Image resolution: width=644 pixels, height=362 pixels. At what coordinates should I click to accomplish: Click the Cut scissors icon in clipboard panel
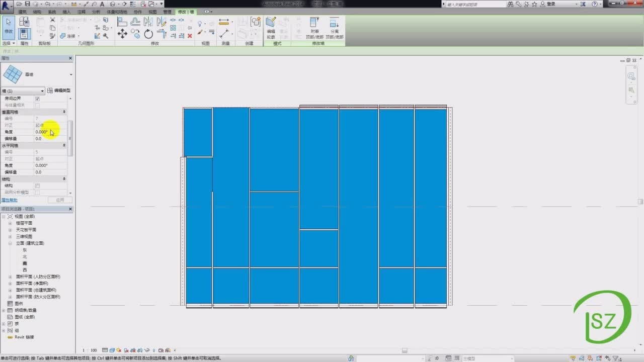52,20
